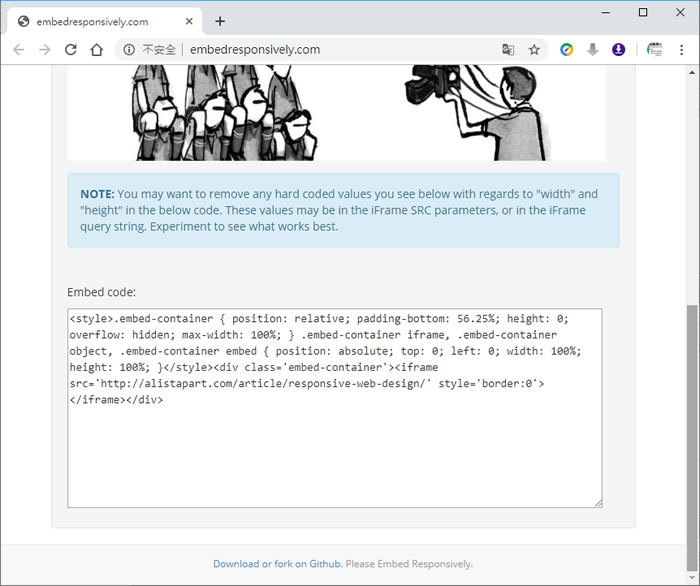Click the calendar-style extension icon
This screenshot has width=700, height=586.
tap(654, 50)
